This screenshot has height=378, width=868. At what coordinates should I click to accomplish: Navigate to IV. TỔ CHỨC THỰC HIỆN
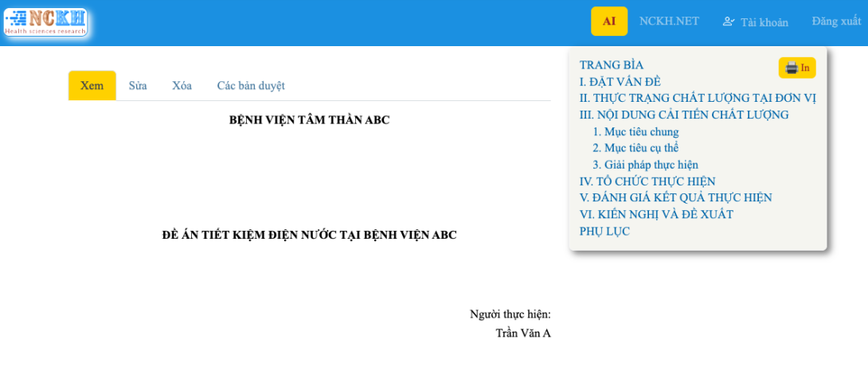[x=647, y=181]
